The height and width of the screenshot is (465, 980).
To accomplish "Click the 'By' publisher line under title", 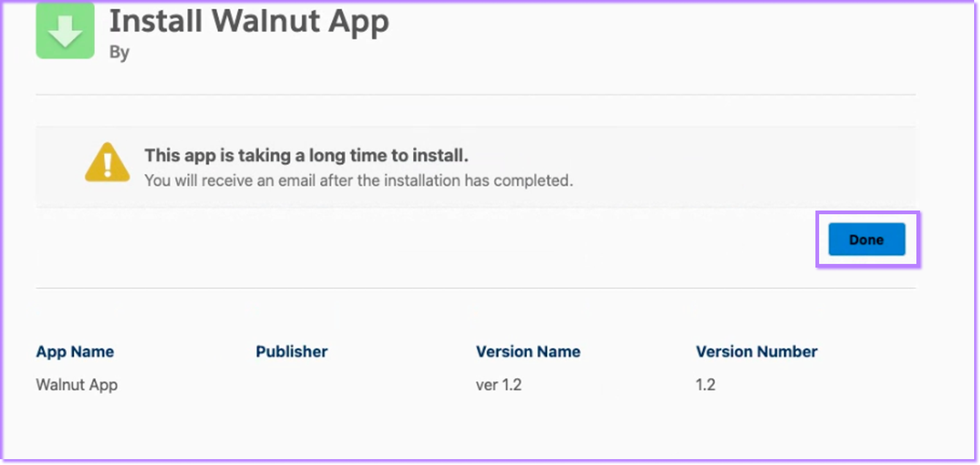I will [120, 53].
